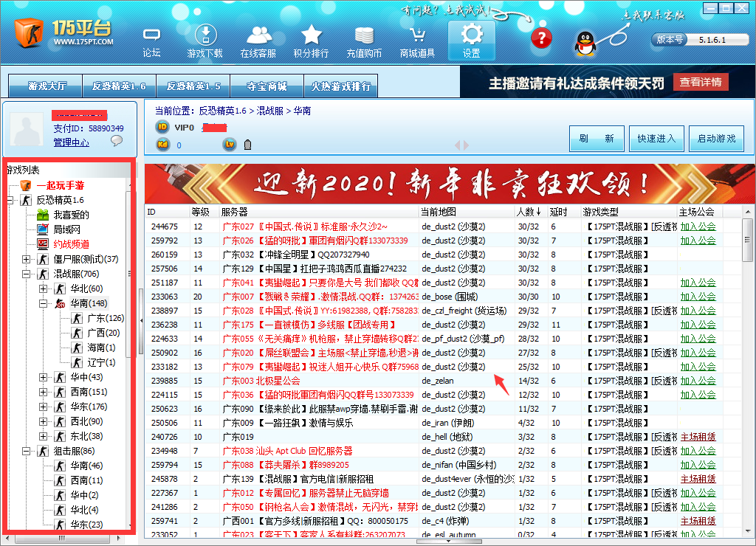
Task: Open the 论坛 (Forum) toolbar icon
Action: point(151,41)
